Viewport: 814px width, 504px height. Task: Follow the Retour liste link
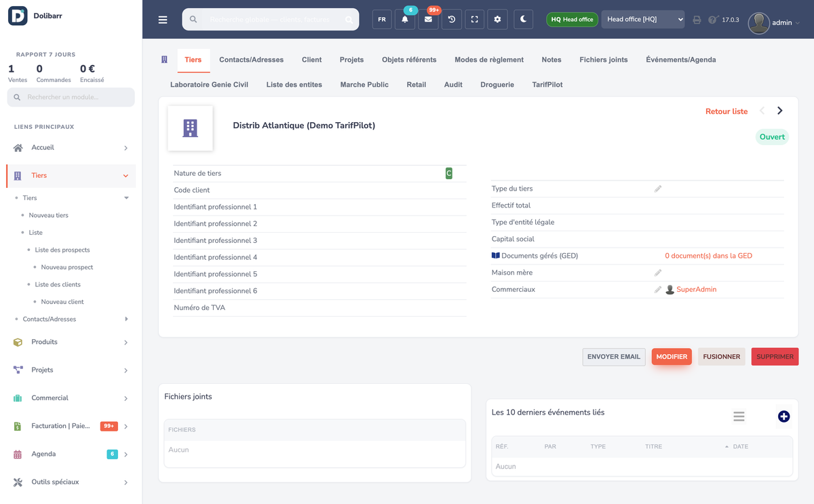click(x=726, y=111)
